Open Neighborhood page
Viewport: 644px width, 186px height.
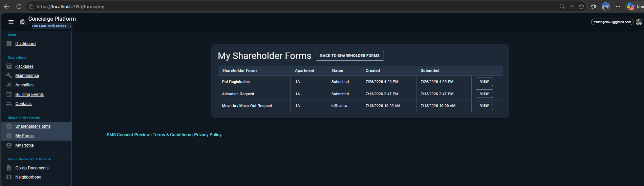pos(28,177)
